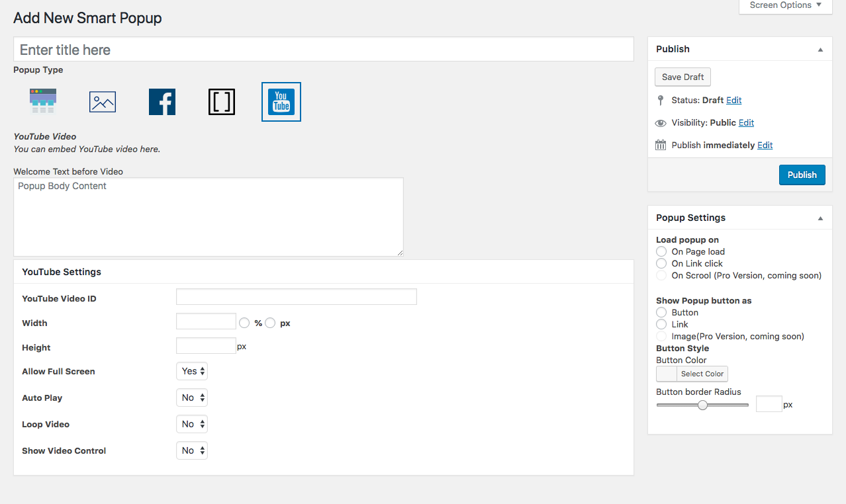Click the Enter title here field
This screenshot has width=846, height=504.
[x=324, y=50]
